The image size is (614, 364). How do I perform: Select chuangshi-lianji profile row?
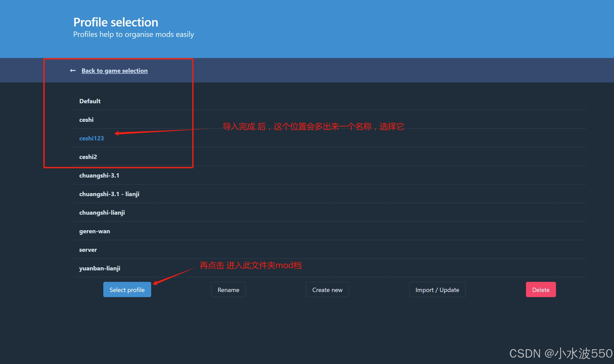pos(102,212)
